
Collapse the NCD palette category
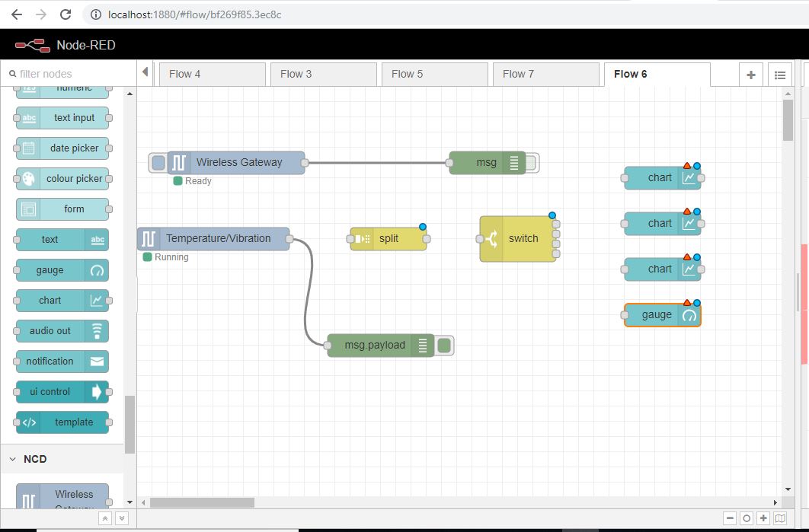(13, 459)
